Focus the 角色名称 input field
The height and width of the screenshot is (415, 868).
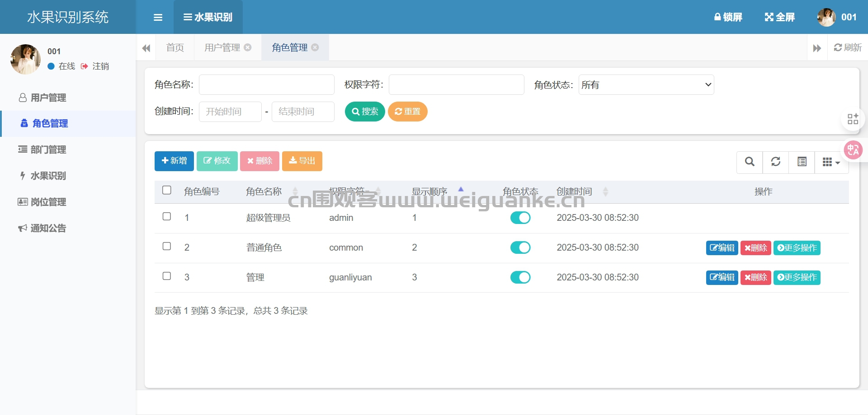click(x=267, y=84)
